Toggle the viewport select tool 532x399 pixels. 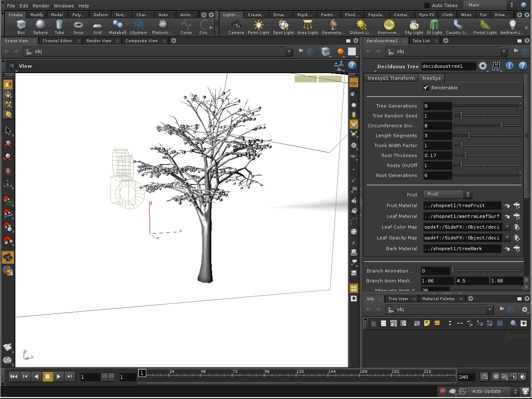[8, 131]
